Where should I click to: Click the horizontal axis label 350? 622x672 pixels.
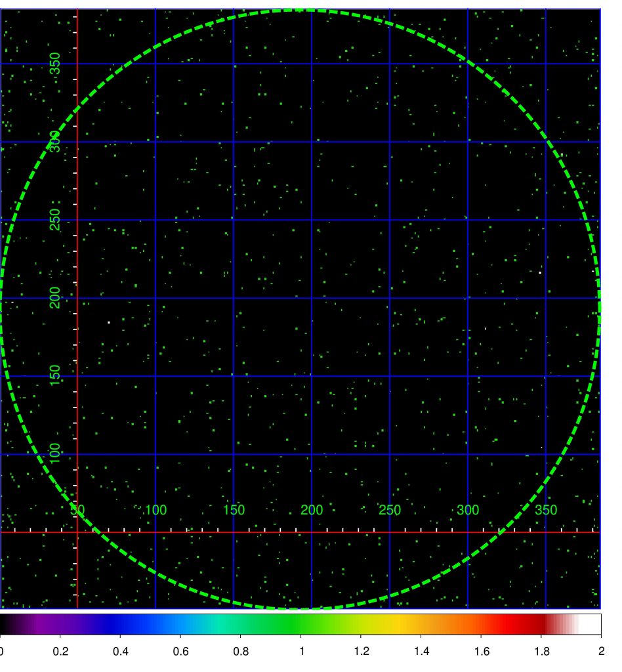[546, 510]
